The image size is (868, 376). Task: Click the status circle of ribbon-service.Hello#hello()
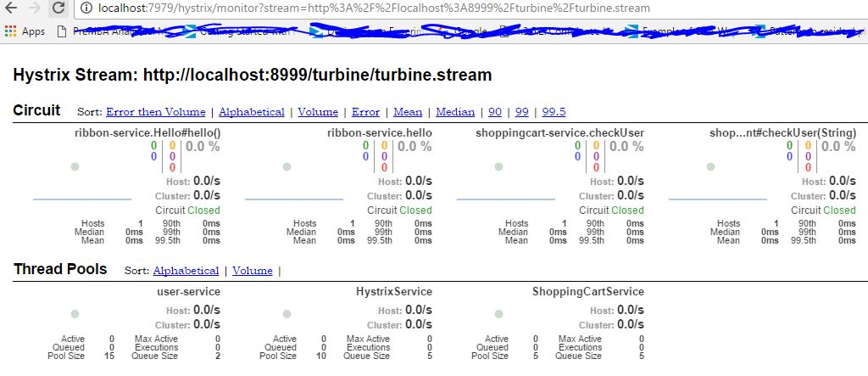pos(75,167)
